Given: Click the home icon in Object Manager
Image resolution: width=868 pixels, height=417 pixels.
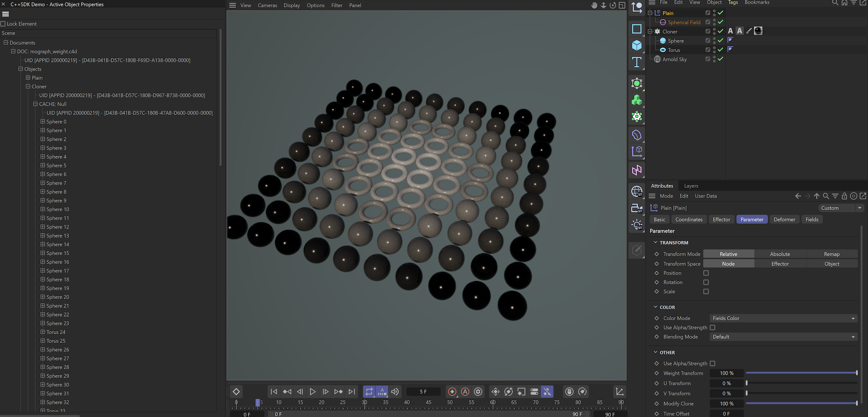Looking at the screenshot, I should pyautogui.click(x=844, y=3).
